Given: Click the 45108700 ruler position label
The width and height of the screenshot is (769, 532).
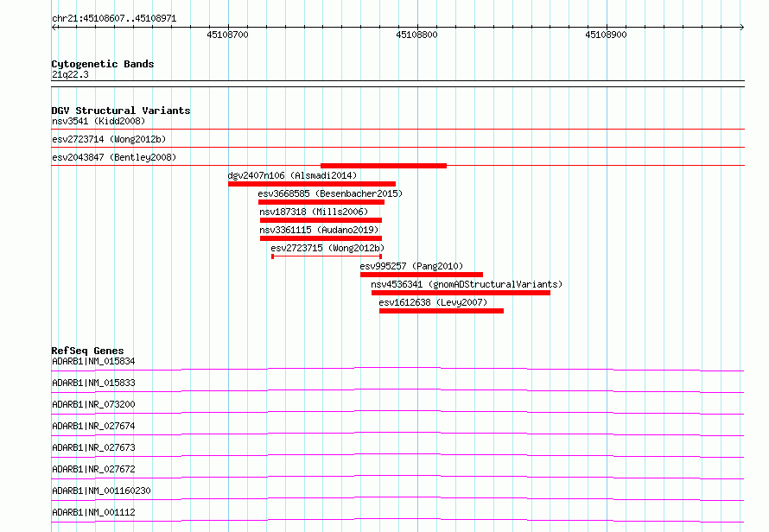Looking at the screenshot, I should click(x=227, y=35).
